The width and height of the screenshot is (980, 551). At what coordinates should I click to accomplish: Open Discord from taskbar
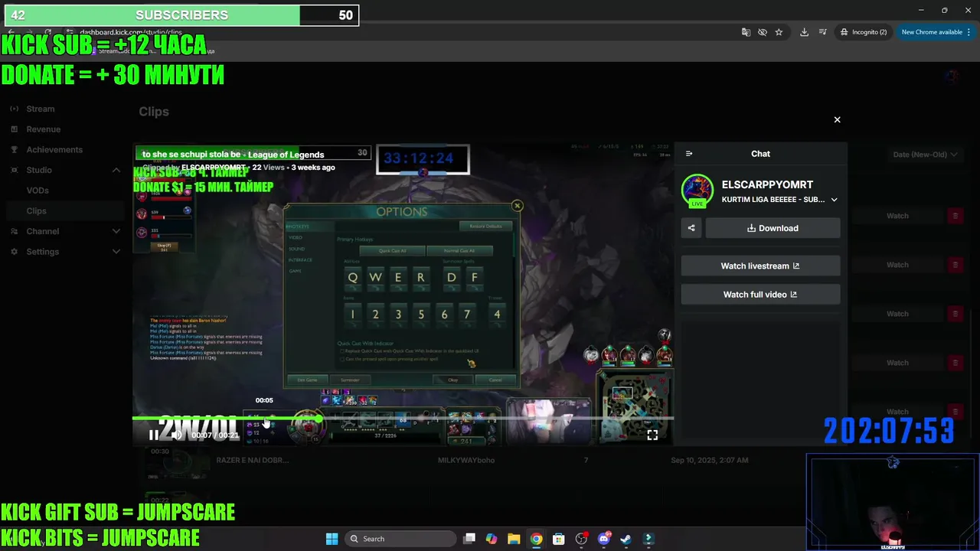(x=603, y=539)
